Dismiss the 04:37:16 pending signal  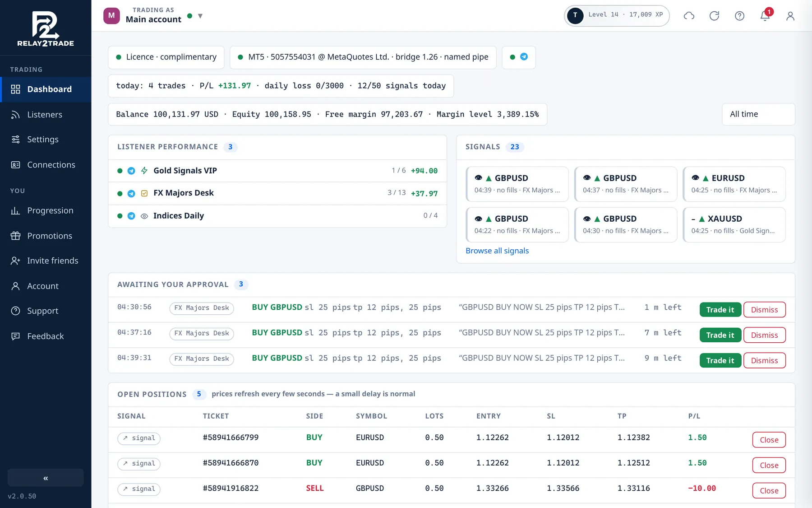(x=764, y=335)
